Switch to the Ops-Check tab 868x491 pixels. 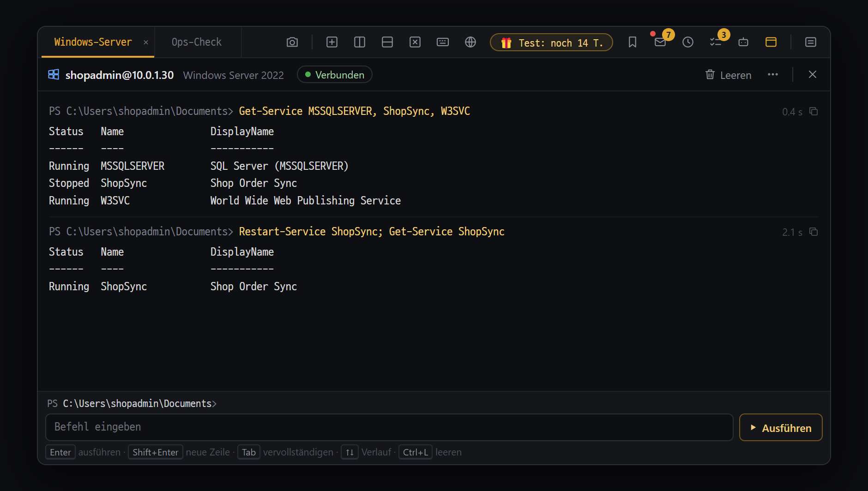pos(197,42)
